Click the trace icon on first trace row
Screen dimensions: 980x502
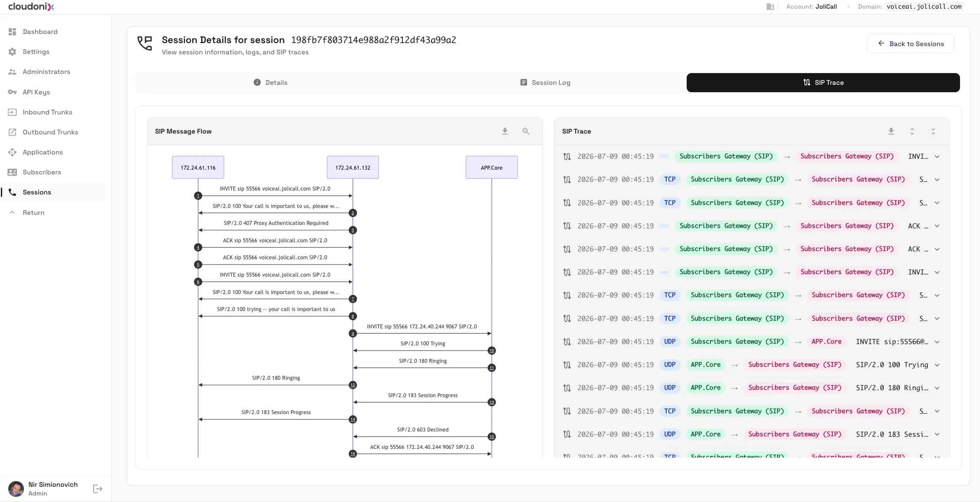pos(567,157)
